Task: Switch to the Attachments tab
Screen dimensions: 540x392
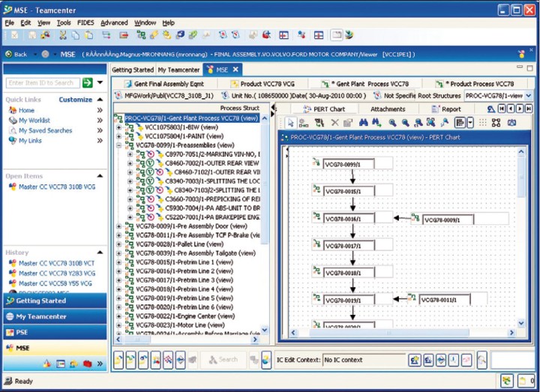Action: pos(388,109)
